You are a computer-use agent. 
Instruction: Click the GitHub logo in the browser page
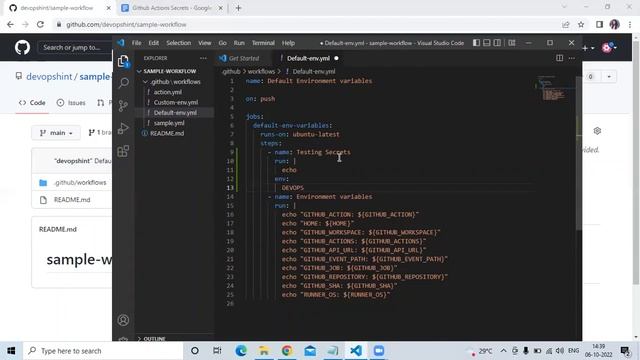(22, 47)
